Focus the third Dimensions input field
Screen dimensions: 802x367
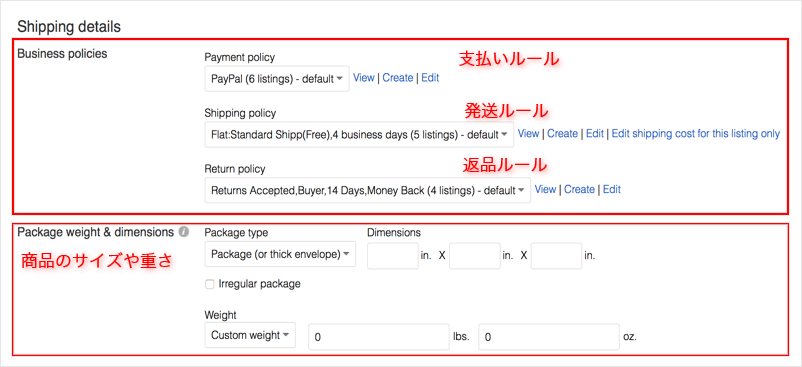pos(556,256)
